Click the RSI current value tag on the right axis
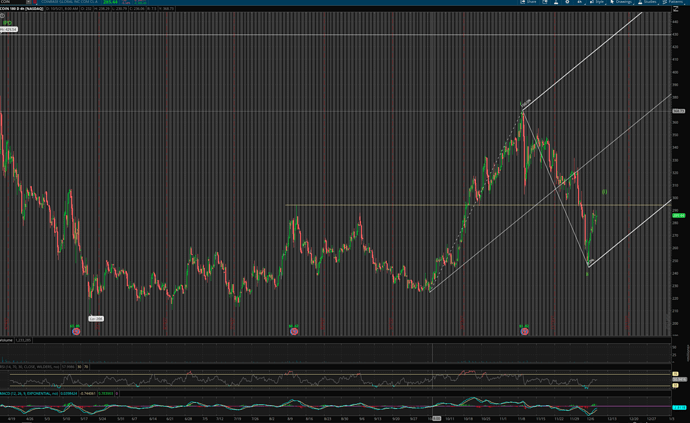 pyautogui.click(x=679, y=379)
